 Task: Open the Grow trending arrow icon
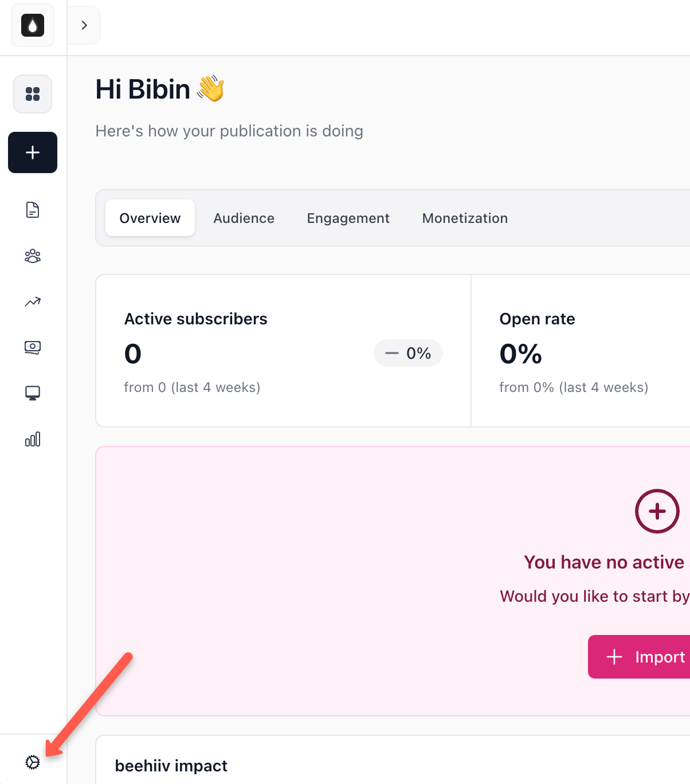pyautogui.click(x=33, y=301)
